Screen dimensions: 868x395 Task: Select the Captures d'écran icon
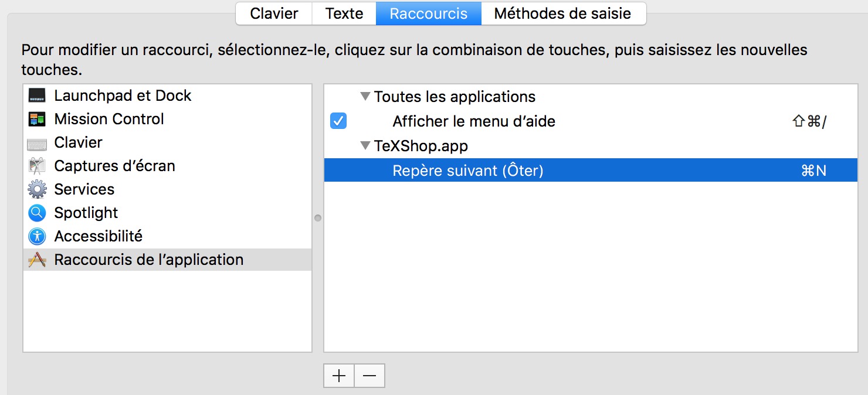[x=37, y=166]
